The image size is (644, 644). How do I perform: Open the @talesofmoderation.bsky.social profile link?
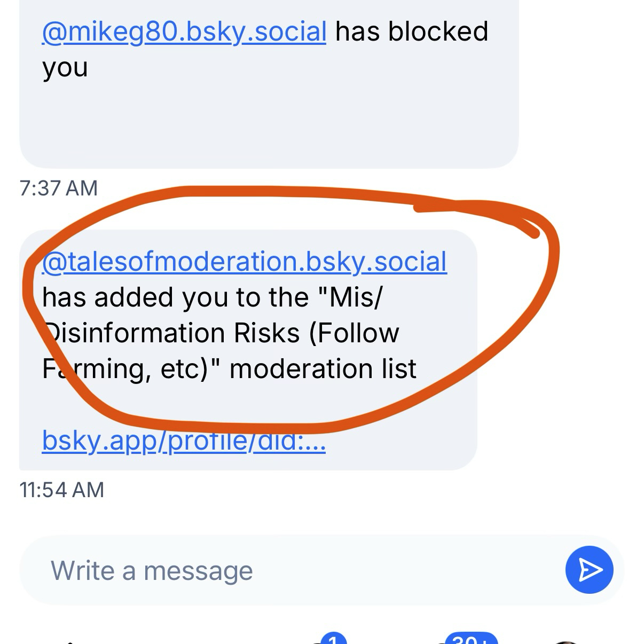click(244, 262)
